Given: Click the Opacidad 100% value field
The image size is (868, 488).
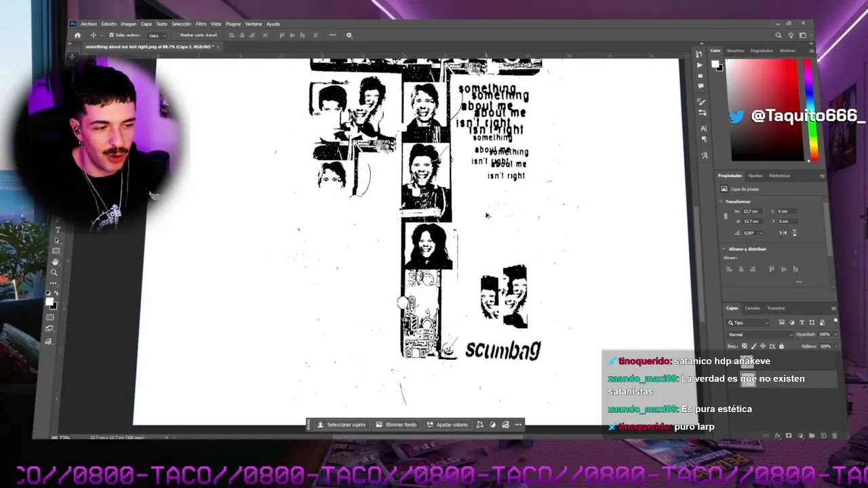Looking at the screenshot, I should click(823, 335).
